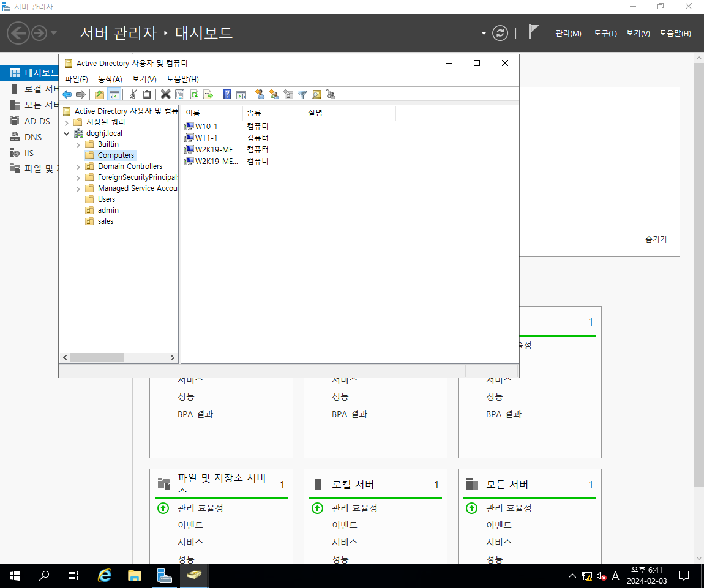Expand the Builtin folder node

coord(78,144)
